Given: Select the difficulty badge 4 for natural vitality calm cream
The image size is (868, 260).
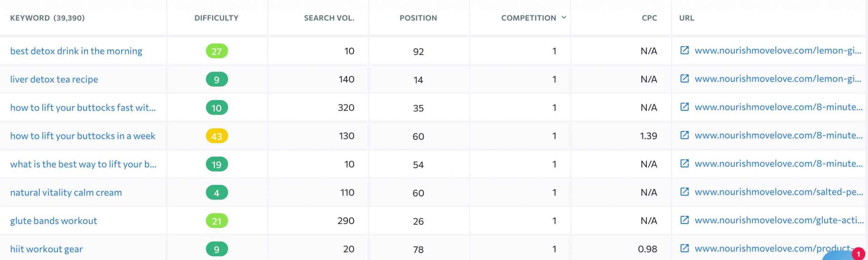Looking at the screenshot, I should (x=217, y=193).
